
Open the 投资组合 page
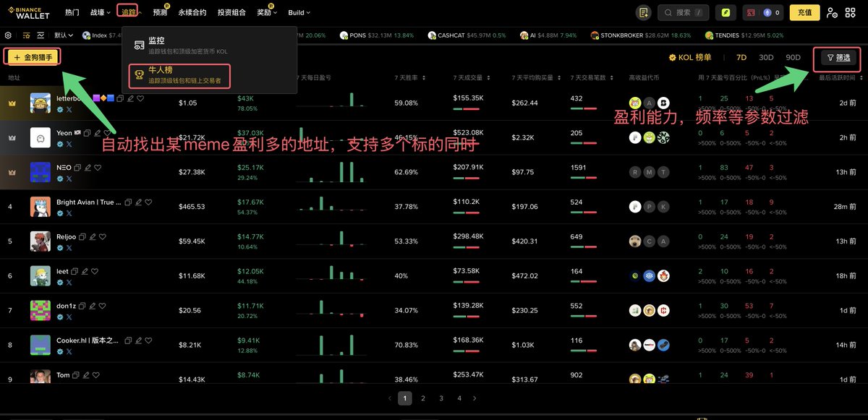pyautogui.click(x=231, y=12)
